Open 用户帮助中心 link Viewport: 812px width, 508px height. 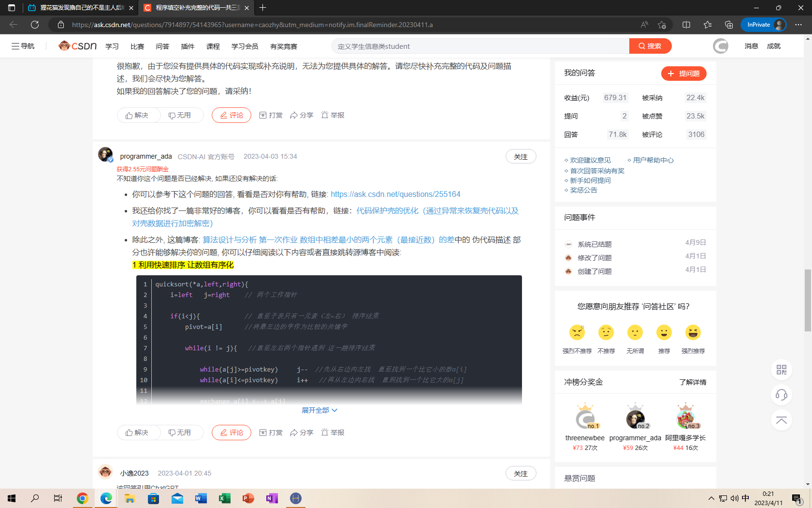[653, 160]
